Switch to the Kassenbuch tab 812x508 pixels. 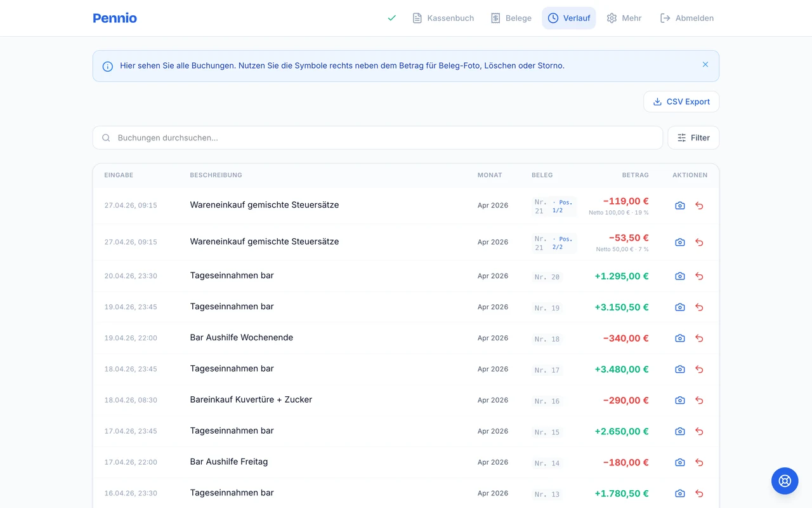coord(443,18)
